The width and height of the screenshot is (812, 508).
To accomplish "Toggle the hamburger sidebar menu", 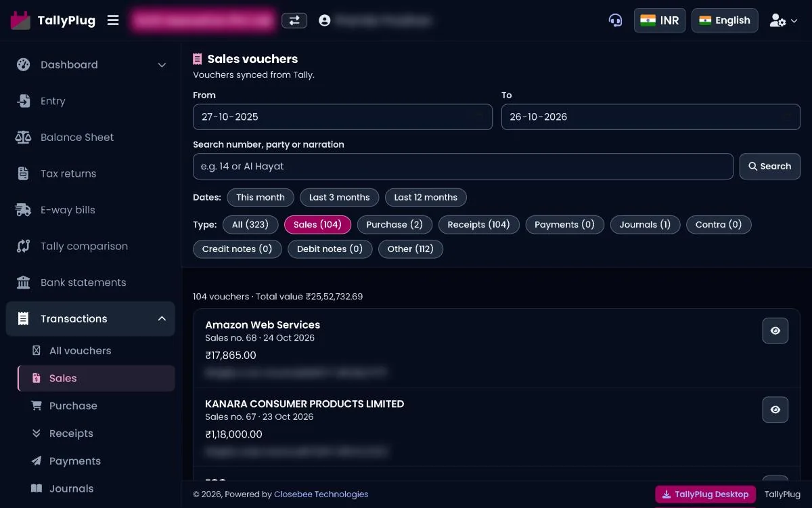I will pyautogui.click(x=113, y=20).
